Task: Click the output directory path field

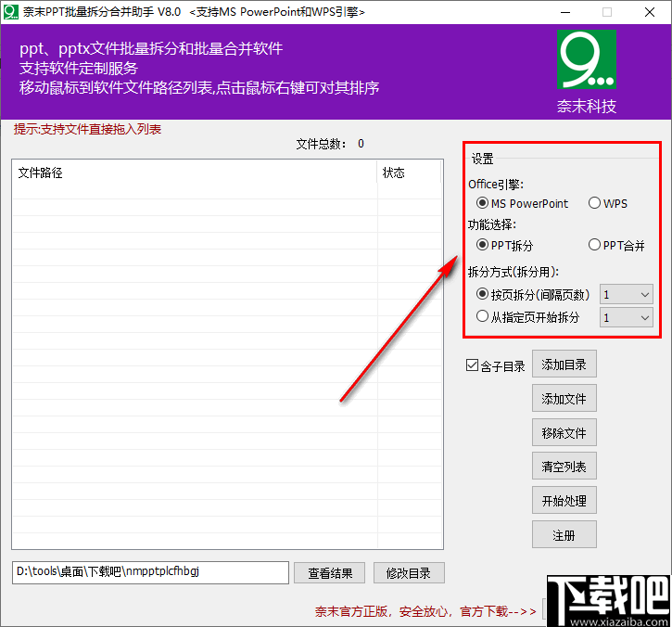Action: [150, 572]
